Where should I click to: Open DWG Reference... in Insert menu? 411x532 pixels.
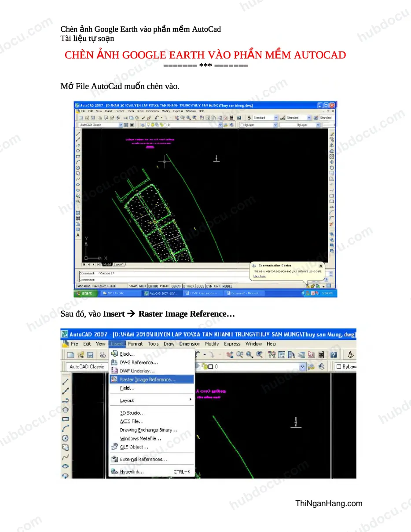(x=151, y=362)
